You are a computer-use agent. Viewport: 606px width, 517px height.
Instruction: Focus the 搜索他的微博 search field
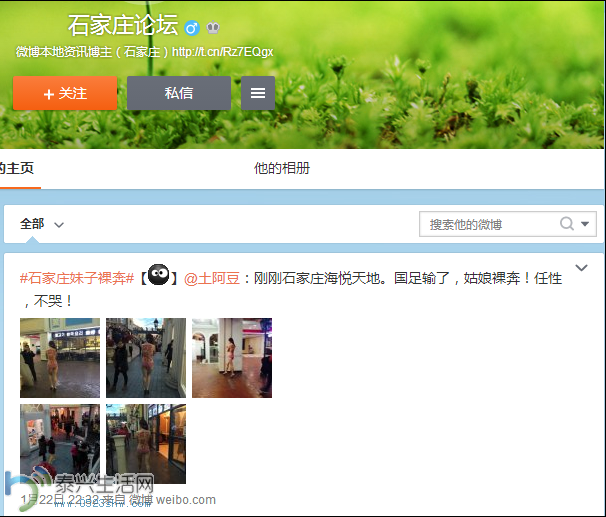(x=490, y=224)
